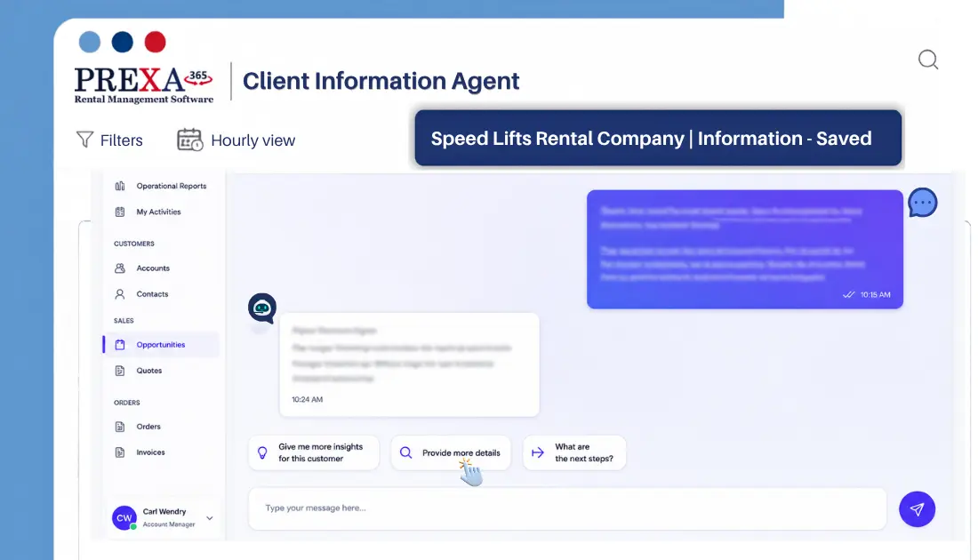978x560 pixels.
Task: Click the SALES section heading
Action: (x=124, y=321)
